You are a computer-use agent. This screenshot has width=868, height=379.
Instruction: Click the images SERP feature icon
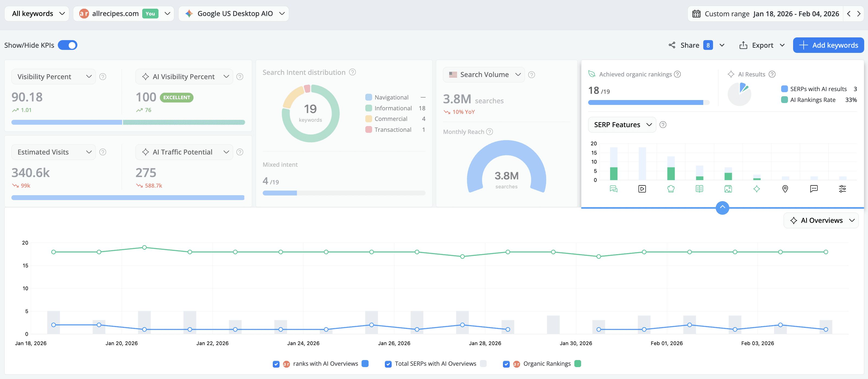point(728,189)
